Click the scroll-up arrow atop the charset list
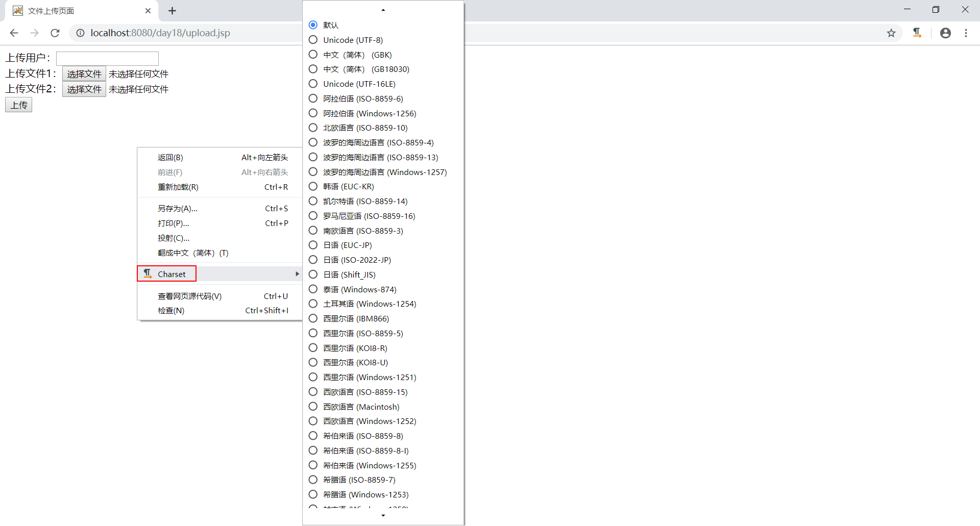Screen dimensions: 980x526 pos(383,9)
